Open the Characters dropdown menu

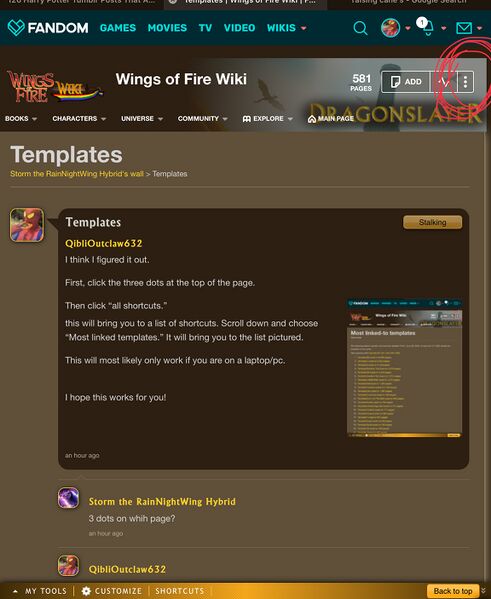click(x=79, y=119)
